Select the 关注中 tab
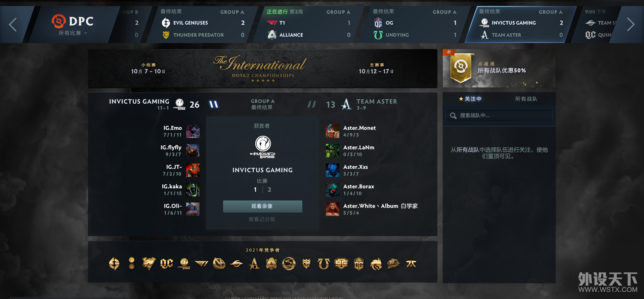 click(x=470, y=99)
